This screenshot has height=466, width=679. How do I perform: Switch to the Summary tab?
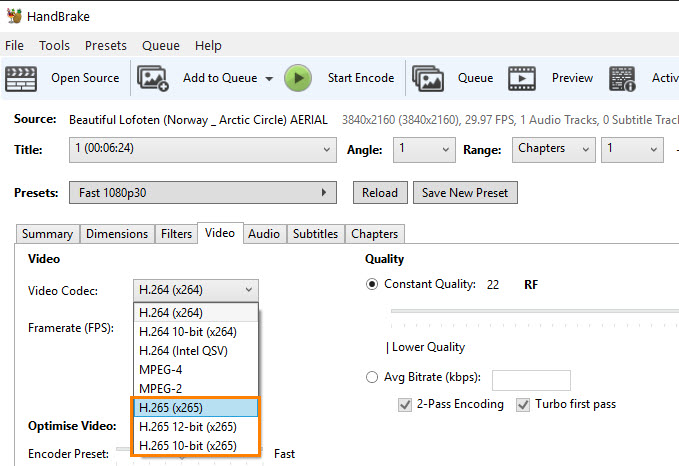[x=48, y=234]
